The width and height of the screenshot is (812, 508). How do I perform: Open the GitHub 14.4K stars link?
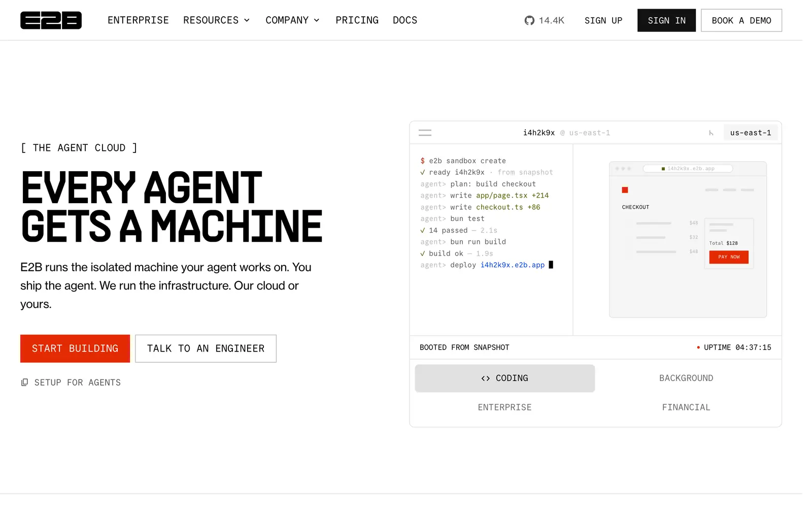click(544, 20)
